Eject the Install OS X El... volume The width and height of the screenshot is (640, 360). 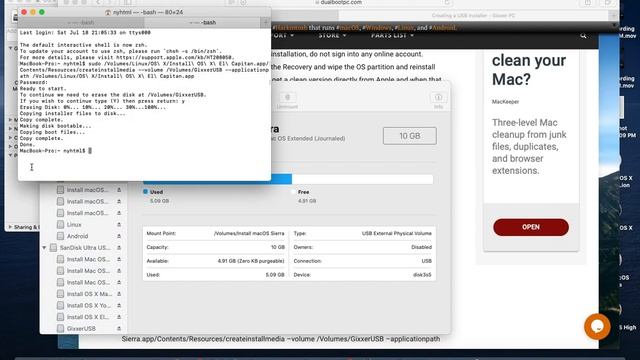(x=119, y=317)
